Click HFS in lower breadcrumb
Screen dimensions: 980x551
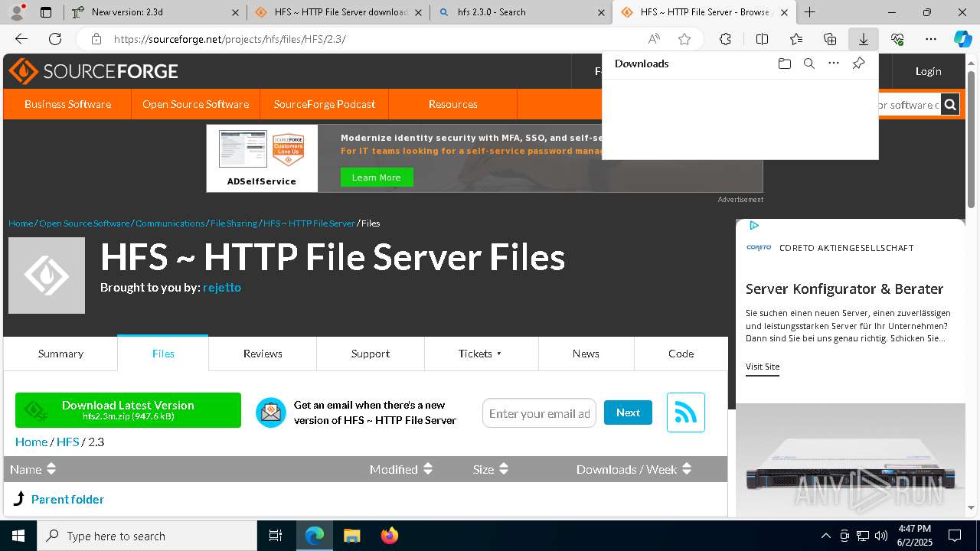click(x=67, y=442)
